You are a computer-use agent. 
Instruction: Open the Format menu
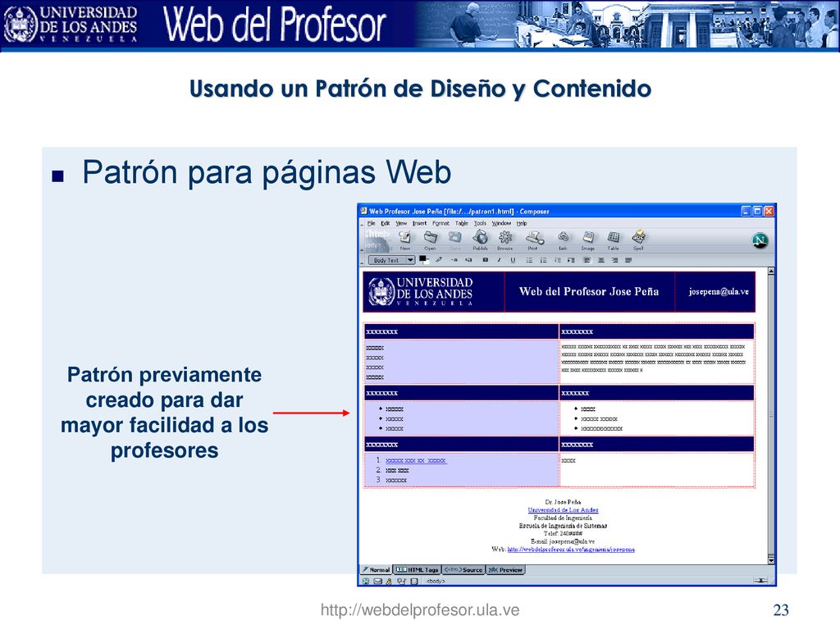(x=441, y=223)
